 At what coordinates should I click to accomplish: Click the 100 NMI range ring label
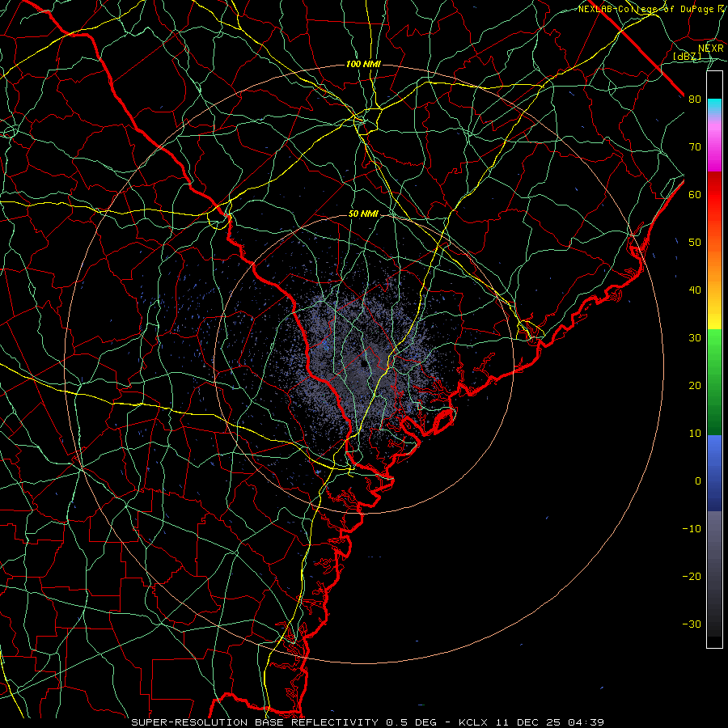363,64
